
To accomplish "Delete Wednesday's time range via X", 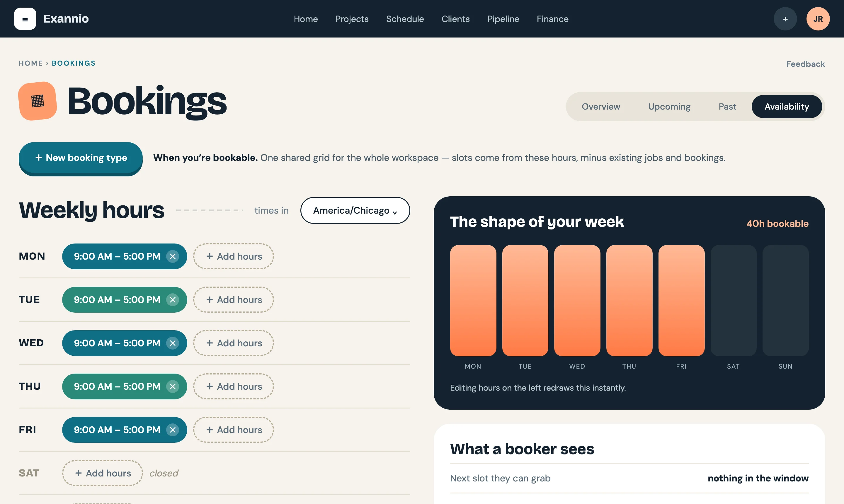I will pos(173,343).
